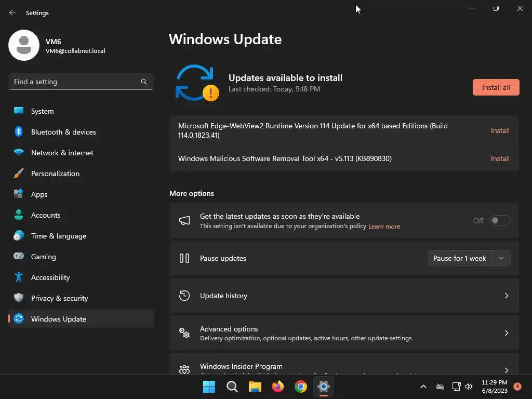Screen dimensions: 532x399
Task: Click the Apps icon in sidebar
Action: click(19, 194)
